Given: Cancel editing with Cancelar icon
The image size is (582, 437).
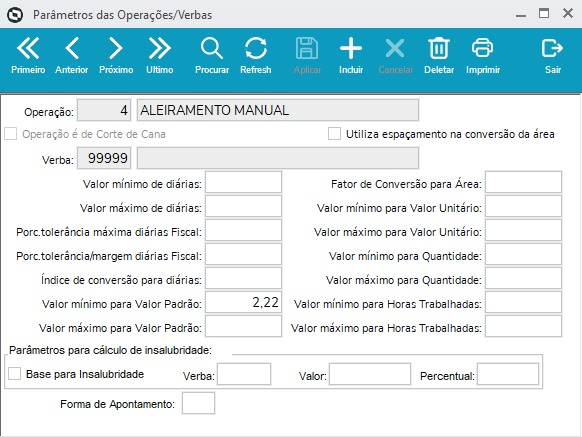Looking at the screenshot, I should (x=395, y=55).
